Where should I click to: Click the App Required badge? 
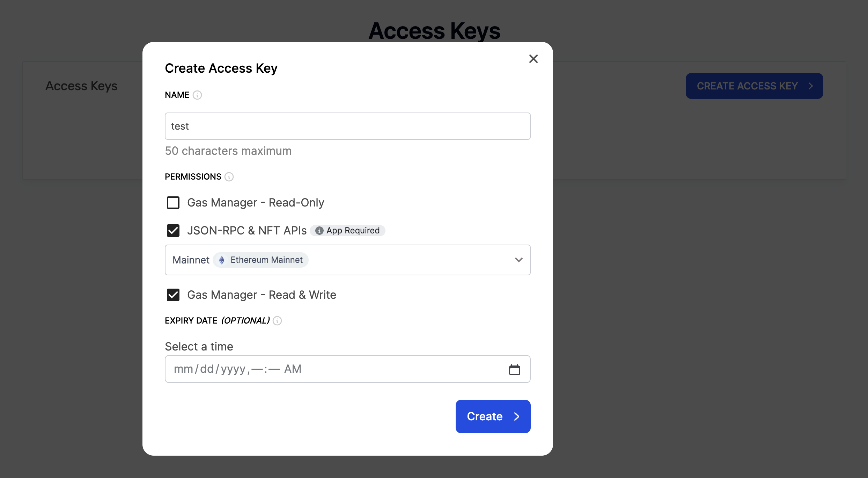(x=347, y=231)
